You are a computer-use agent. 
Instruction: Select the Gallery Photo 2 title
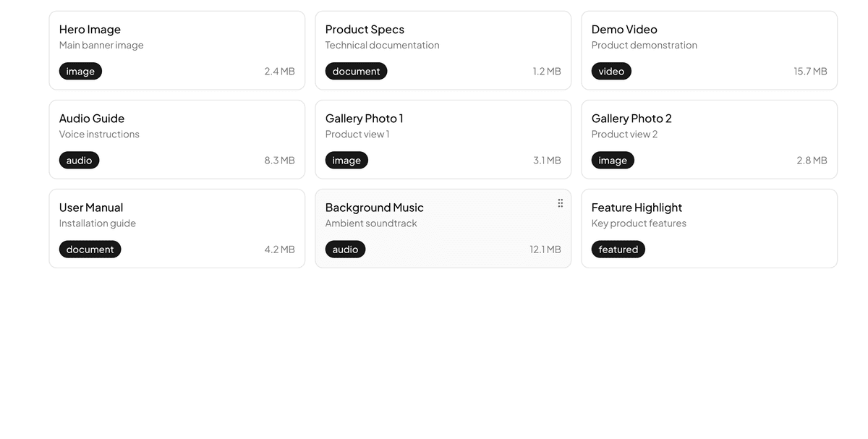[x=631, y=119]
